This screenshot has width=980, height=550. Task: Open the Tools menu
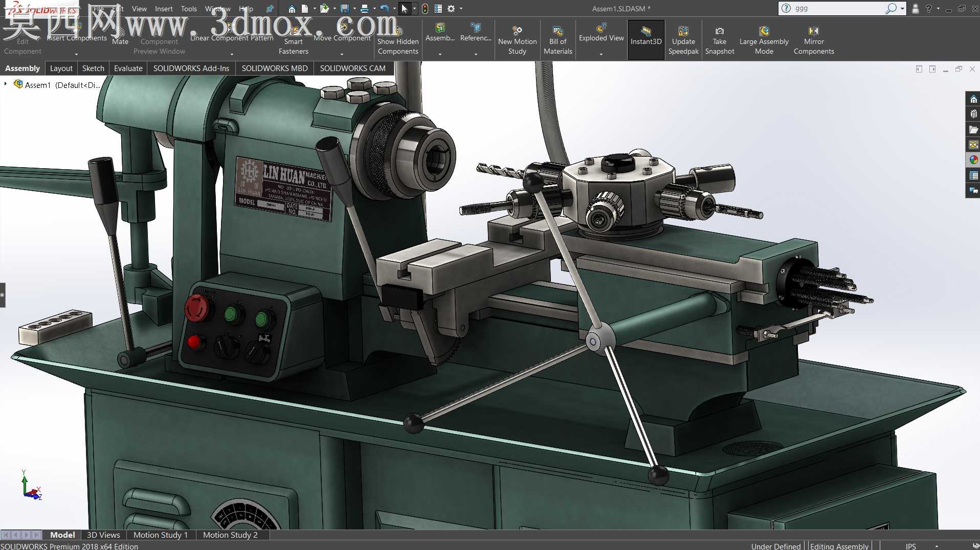tap(189, 9)
